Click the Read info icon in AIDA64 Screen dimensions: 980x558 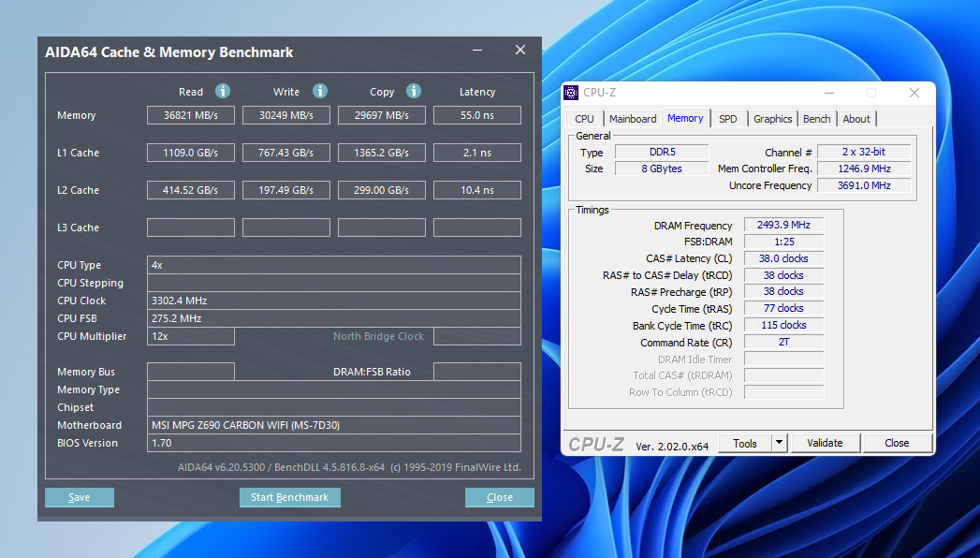click(x=223, y=91)
